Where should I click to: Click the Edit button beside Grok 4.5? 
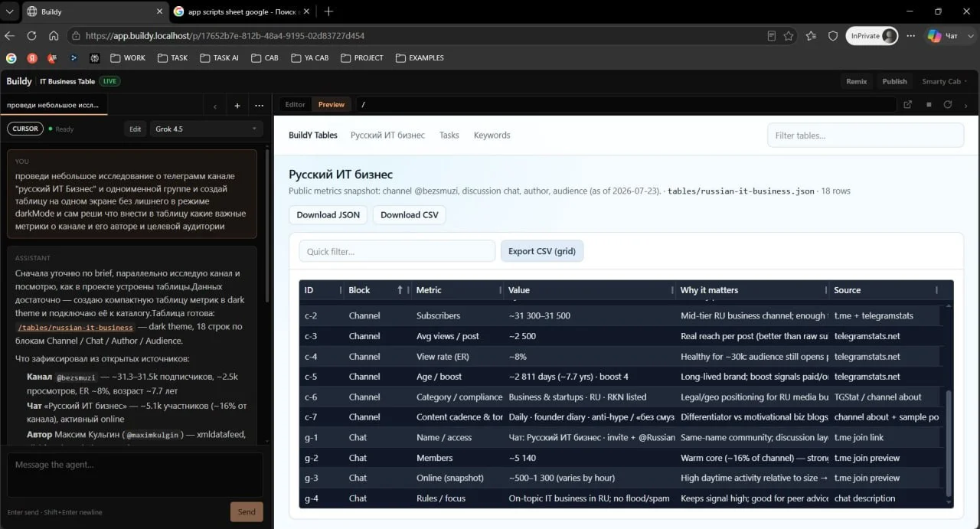135,129
